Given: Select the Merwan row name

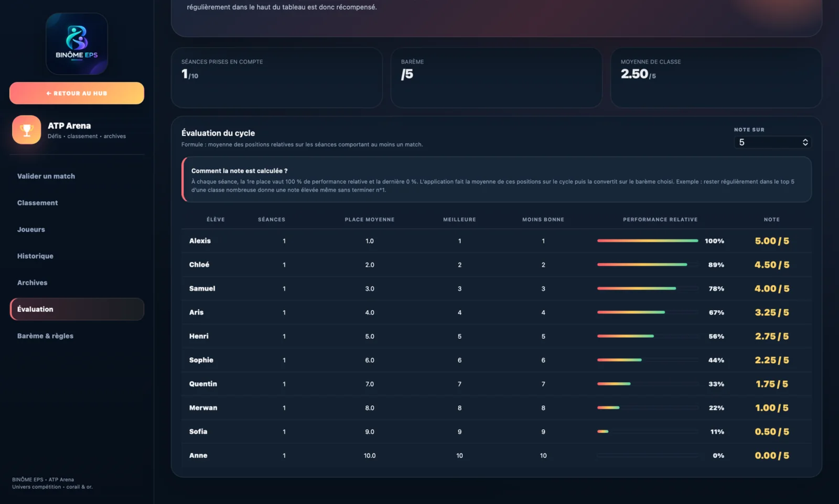Looking at the screenshot, I should (x=203, y=408).
